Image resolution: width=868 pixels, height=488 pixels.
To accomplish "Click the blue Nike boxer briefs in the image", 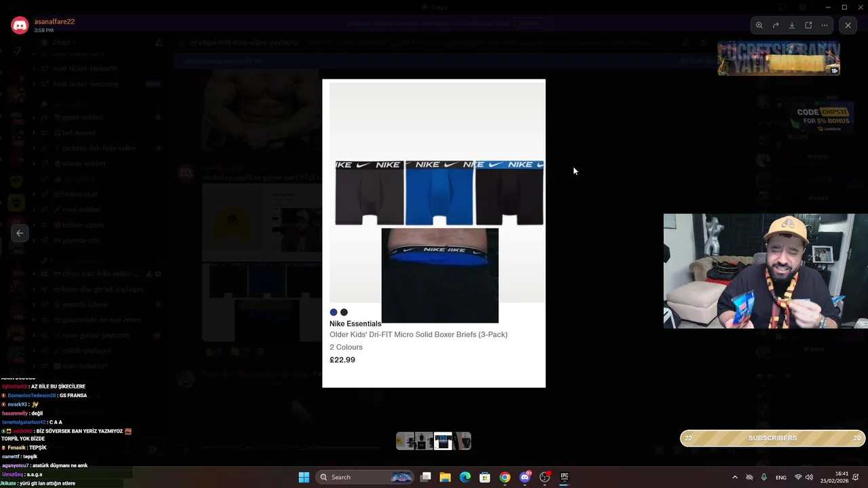I will pos(439,193).
